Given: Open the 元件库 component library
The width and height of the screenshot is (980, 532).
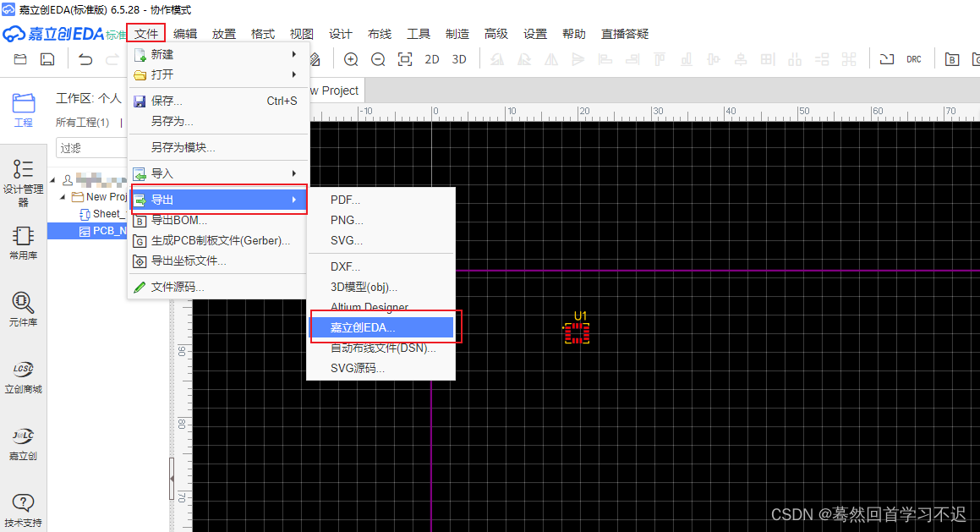Looking at the screenshot, I should [x=23, y=310].
